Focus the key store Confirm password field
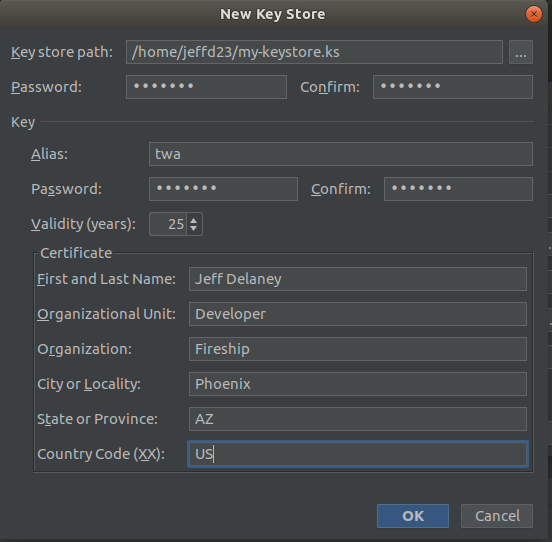Image resolution: width=552 pixels, height=542 pixels. pos(453,87)
